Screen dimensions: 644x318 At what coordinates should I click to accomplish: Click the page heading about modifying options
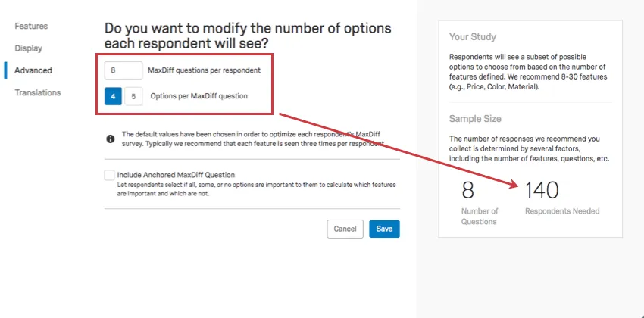pos(248,36)
